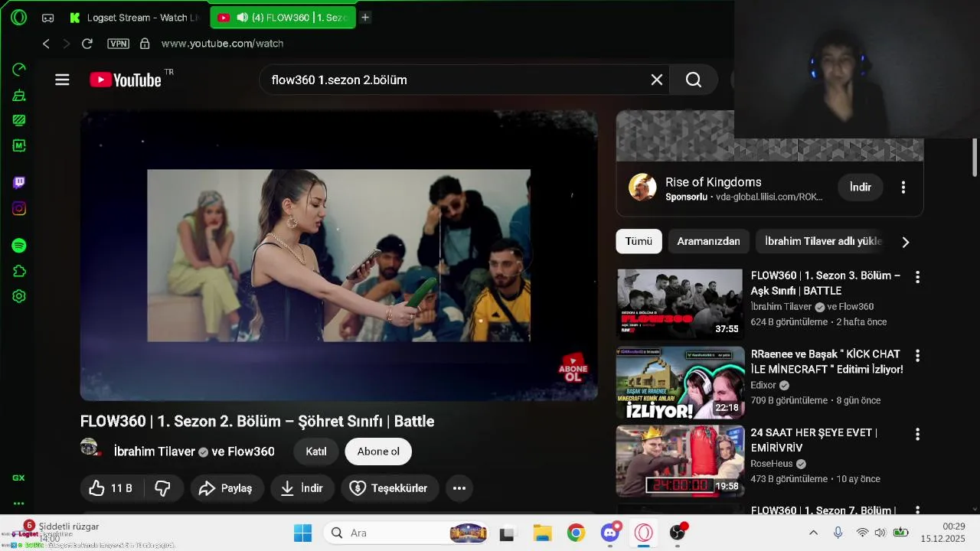This screenshot has height=551, width=980.
Task: Open the Windows Start button
Action: tap(302, 533)
